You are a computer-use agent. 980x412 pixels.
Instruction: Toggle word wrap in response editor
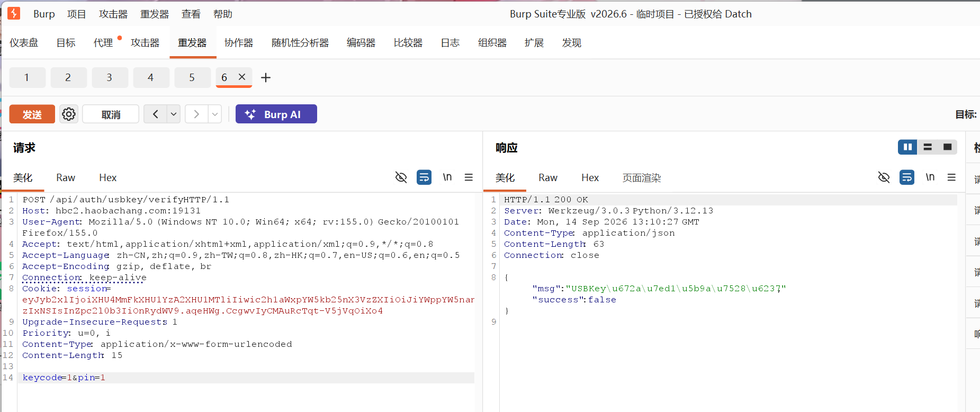(x=907, y=177)
